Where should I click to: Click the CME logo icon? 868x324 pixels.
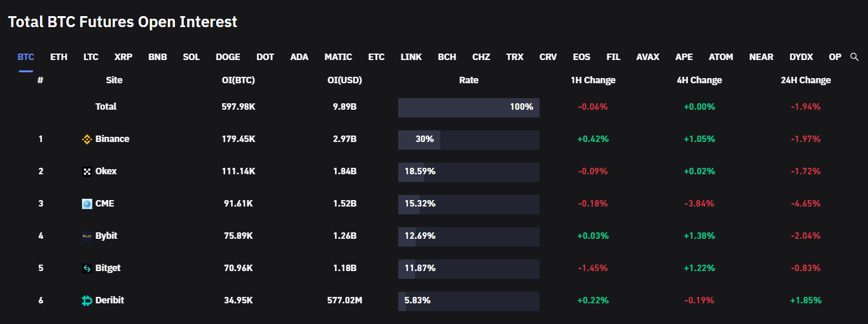tap(87, 204)
